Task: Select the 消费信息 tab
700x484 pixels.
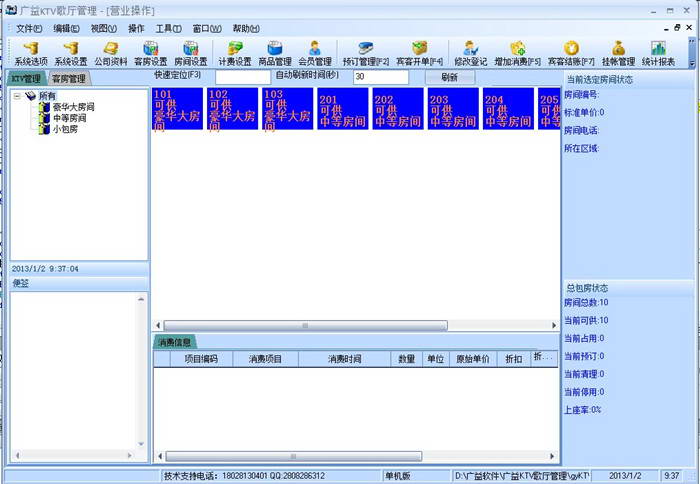Action: (175, 342)
